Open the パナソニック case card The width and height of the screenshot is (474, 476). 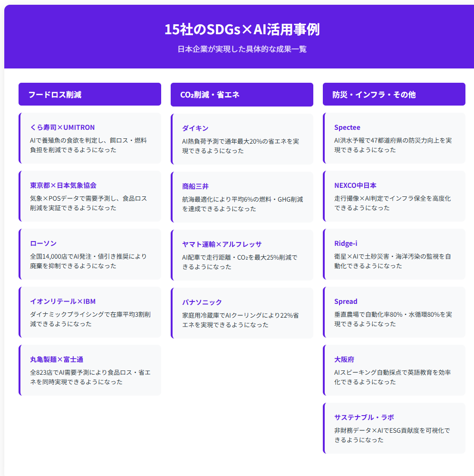[242, 313]
